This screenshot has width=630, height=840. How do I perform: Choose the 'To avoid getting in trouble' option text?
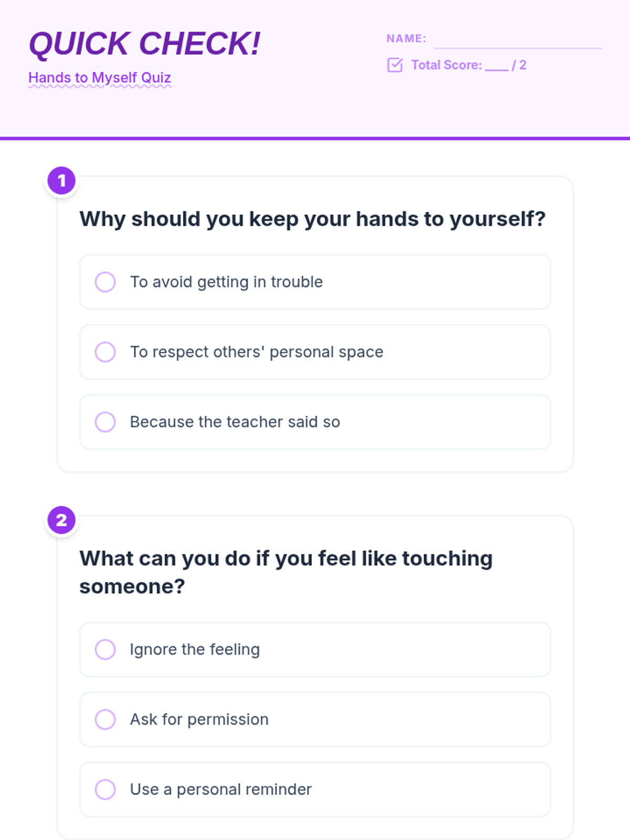click(x=226, y=282)
